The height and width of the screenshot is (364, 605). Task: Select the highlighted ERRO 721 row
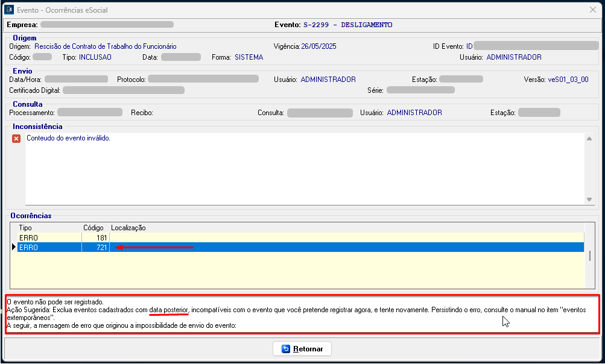point(60,247)
